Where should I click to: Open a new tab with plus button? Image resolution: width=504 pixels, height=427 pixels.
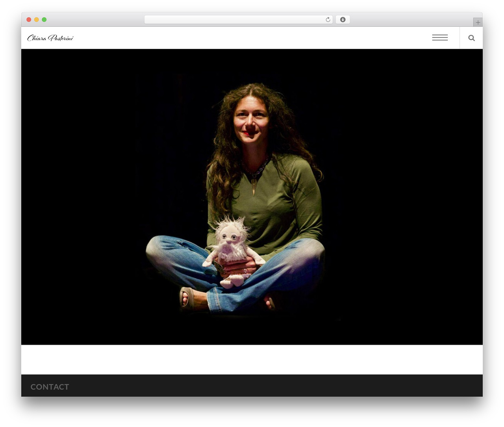click(478, 22)
